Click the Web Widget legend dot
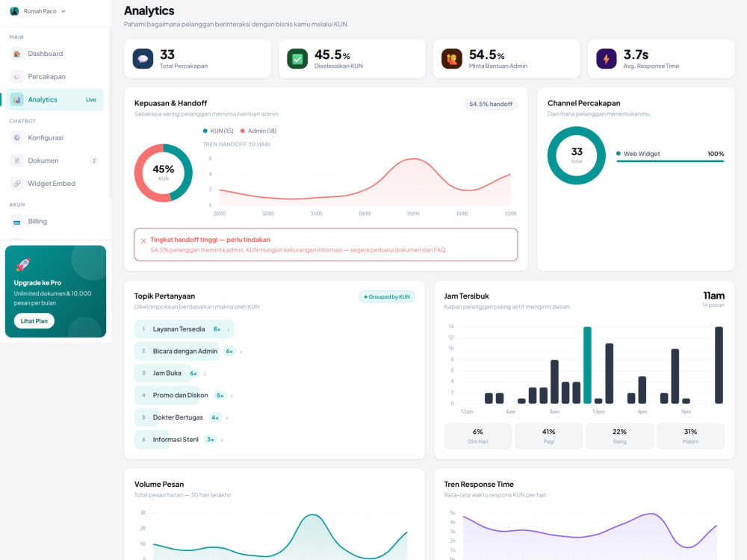Image resolution: width=747 pixels, height=560 pixels. (x=619, y=153)
